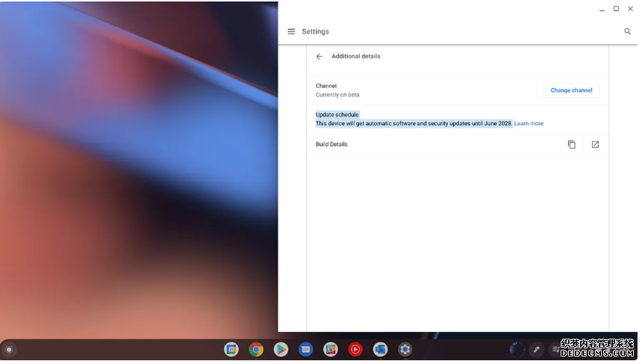642x364 pixels.
Task: Open Outlook from the shelf
Action: (x=381, y=350)
